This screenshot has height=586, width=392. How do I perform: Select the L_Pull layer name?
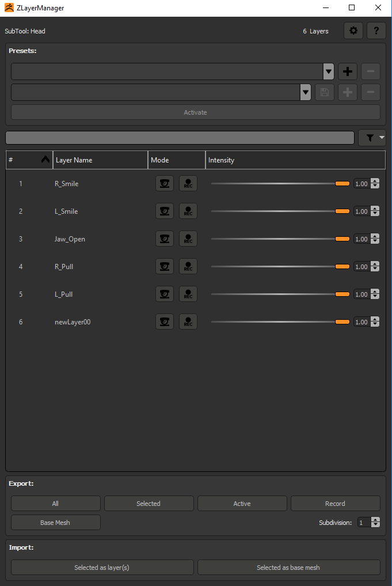[x=63, y=294]
